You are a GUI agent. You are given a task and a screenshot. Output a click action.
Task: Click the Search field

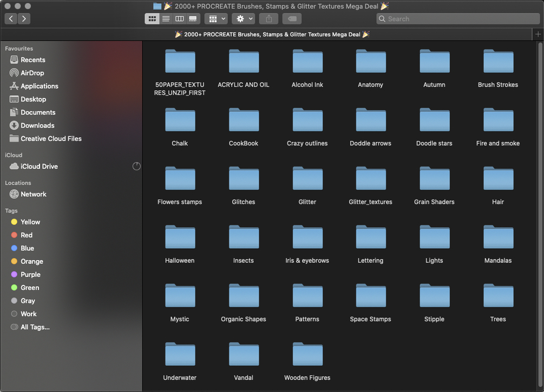(x=458, y=19)
